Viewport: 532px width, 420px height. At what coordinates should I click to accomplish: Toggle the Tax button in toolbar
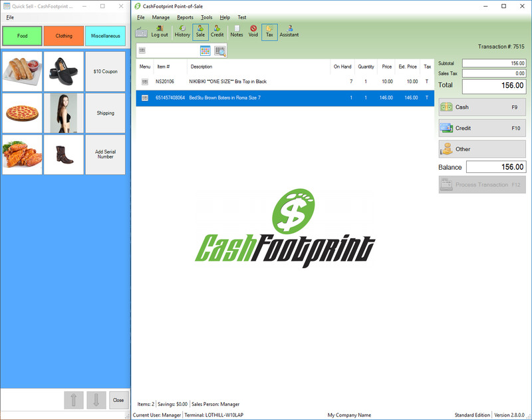click(269, 32)
